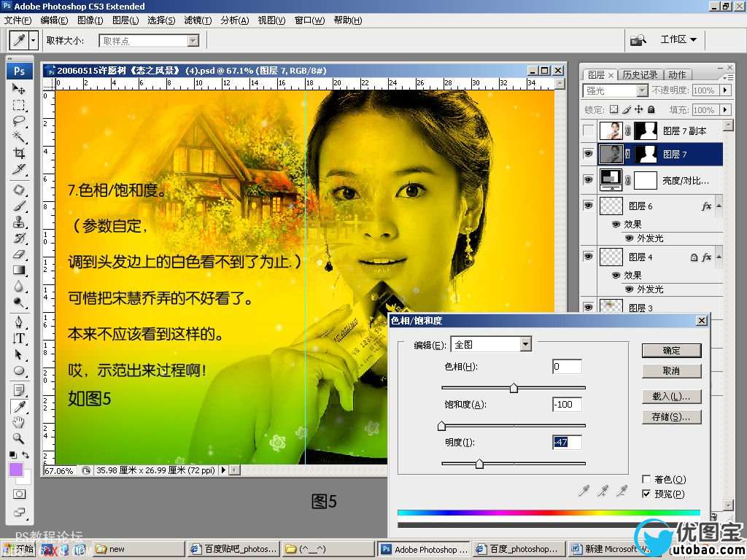This screenshot has height=560, width=747.
Task: Hide the 图层 4 layer
Action: pyautogui.click(x=589, y=256)
